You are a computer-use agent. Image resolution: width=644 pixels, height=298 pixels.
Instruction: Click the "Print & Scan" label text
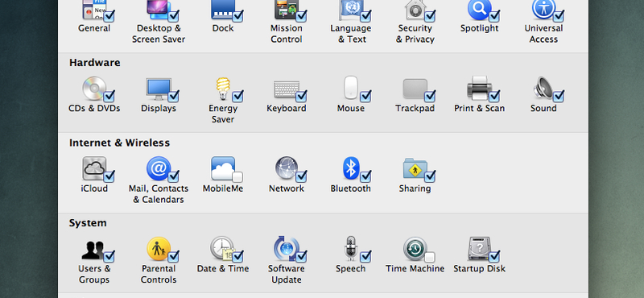pyautogui.click(x=479, y=109)
